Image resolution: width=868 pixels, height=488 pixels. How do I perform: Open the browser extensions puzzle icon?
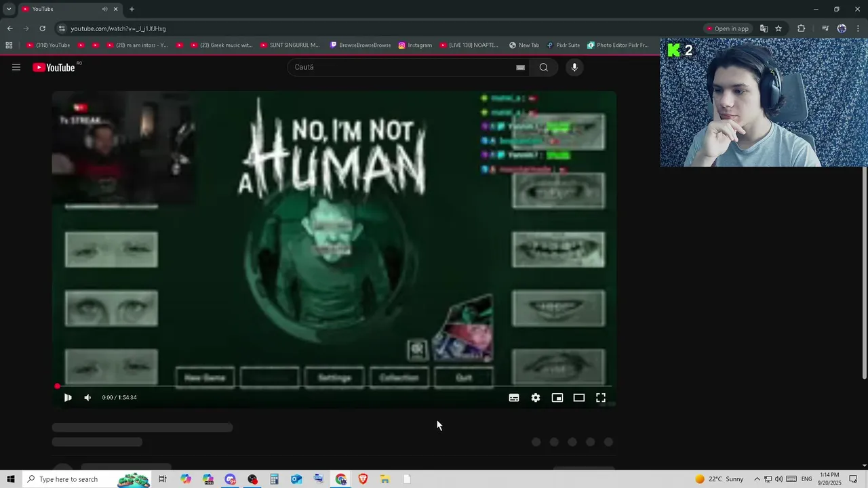pos(802,28)
